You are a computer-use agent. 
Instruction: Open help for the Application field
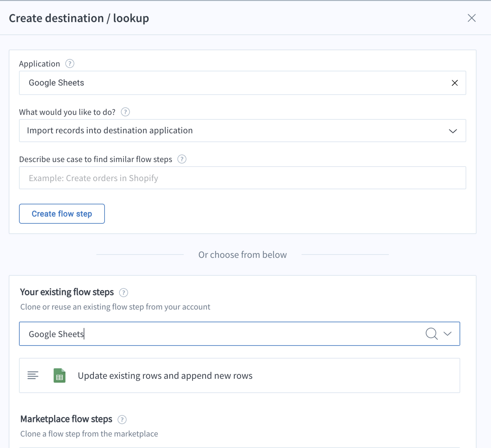coord(70,64)
